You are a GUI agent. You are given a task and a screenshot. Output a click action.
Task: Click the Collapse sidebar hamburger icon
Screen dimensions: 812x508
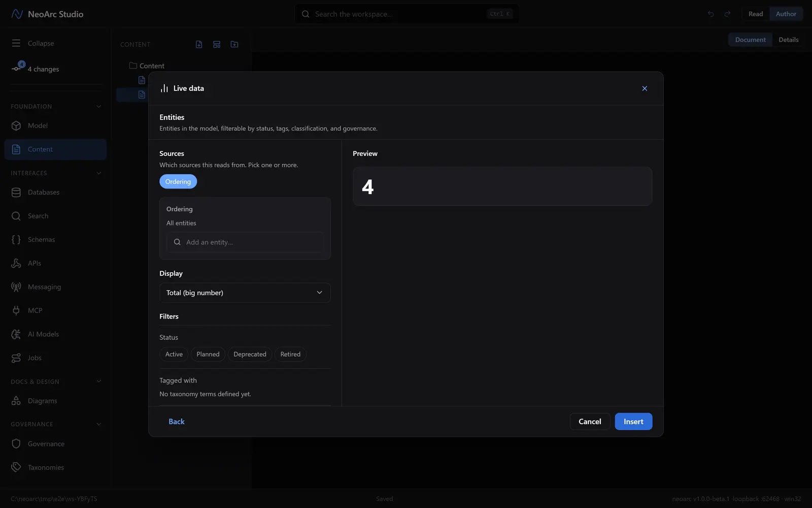(x=16, y=43)
